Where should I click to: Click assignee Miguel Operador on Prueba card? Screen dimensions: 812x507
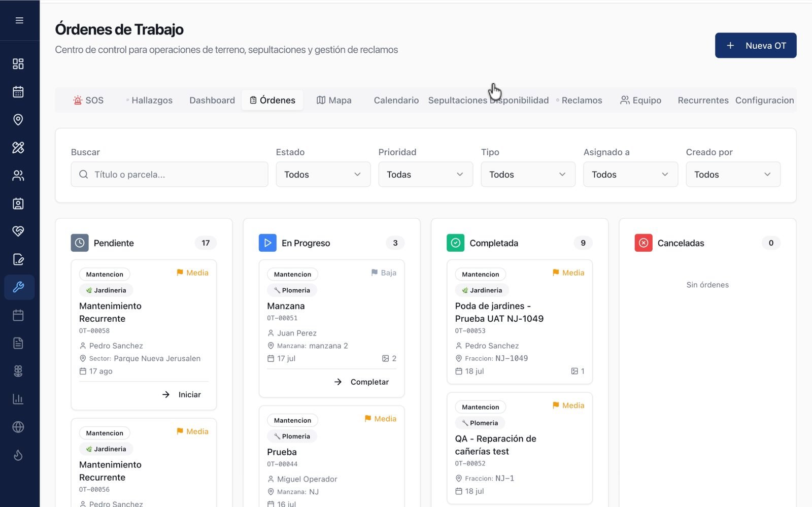pos(307,479)
